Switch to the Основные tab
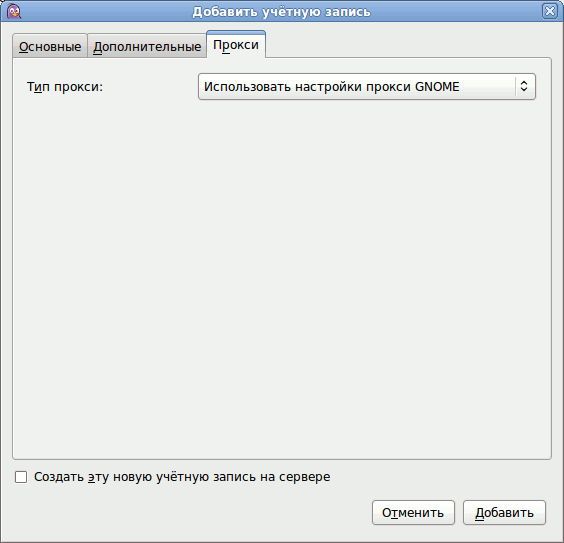564x543 pixels. point(50,46)
